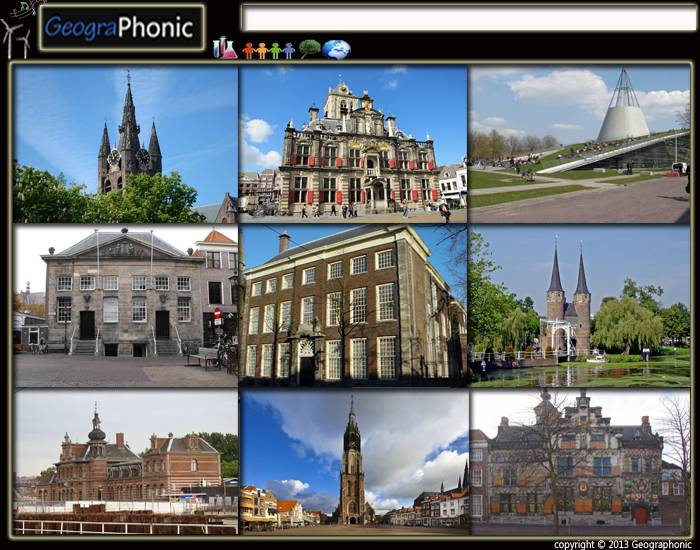Click the wind turbines icon in the corner

point(17,40)
